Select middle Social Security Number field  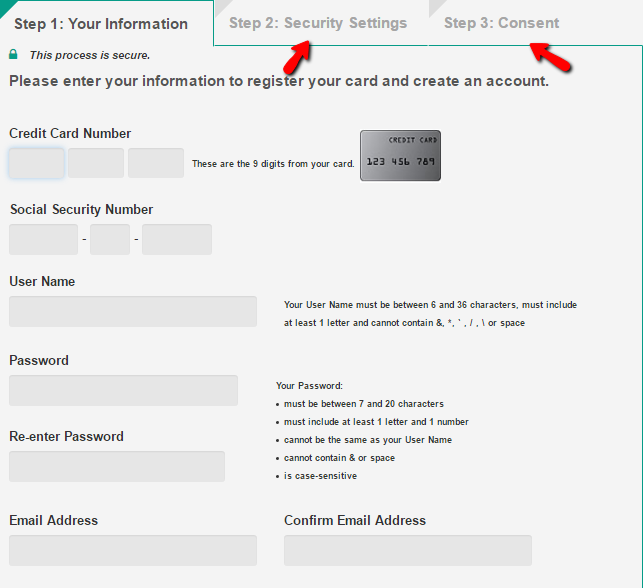110,240
